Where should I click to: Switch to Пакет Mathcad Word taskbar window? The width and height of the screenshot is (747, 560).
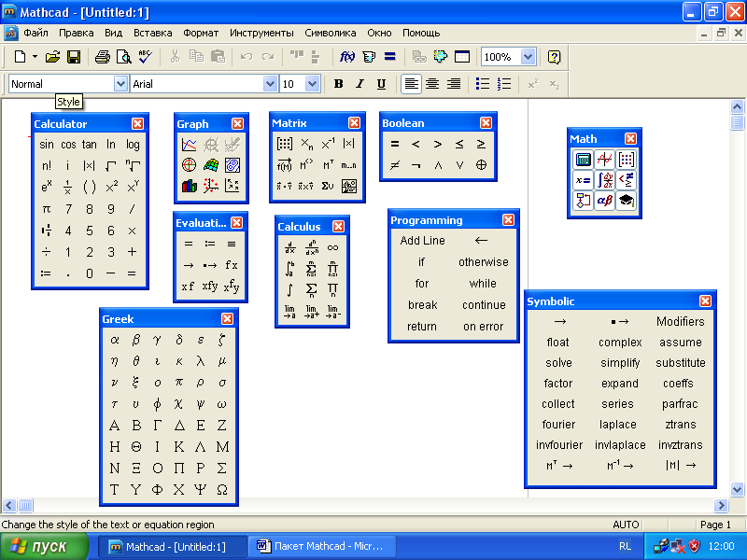pyautogui.click(x=321, y=546)
